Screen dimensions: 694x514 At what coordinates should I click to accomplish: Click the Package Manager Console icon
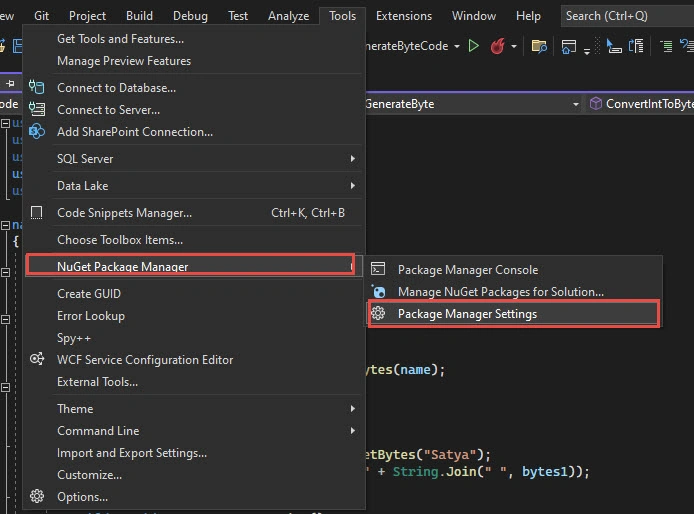tap(378, 269)
